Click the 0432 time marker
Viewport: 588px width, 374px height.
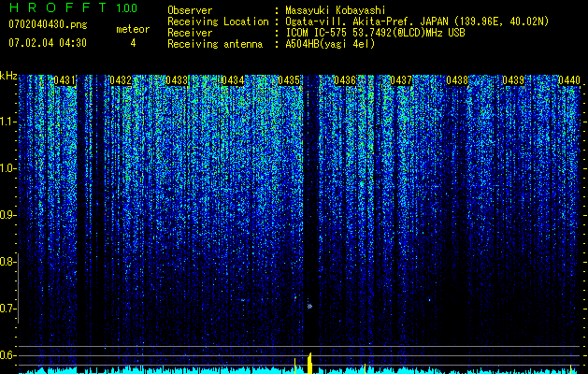point(121,80)
